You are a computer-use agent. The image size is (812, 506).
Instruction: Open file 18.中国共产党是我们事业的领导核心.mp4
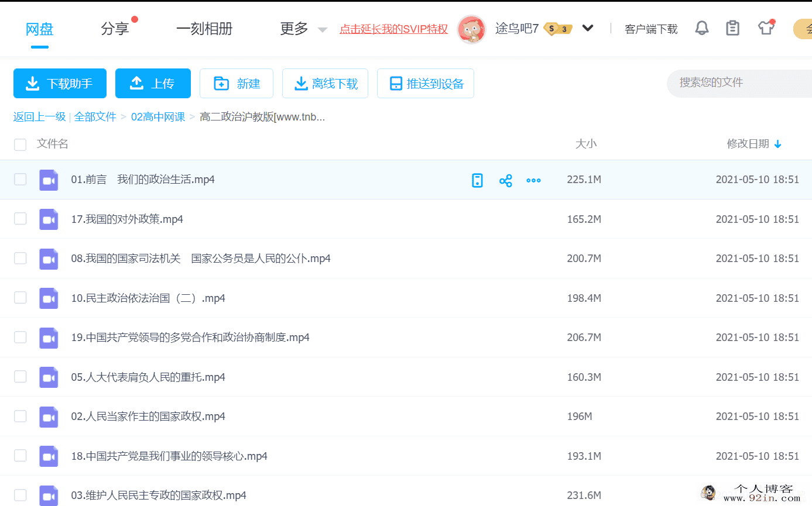(x=169, y=456)
